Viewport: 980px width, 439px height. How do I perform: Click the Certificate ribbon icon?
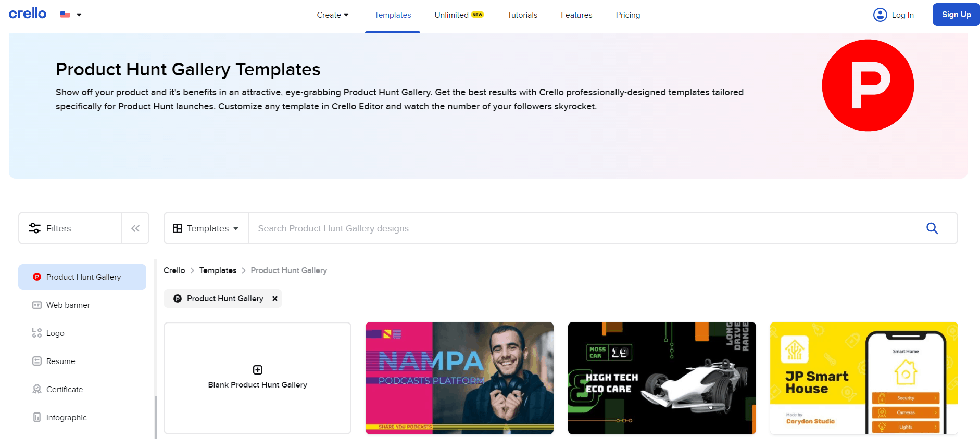(37, 390)
